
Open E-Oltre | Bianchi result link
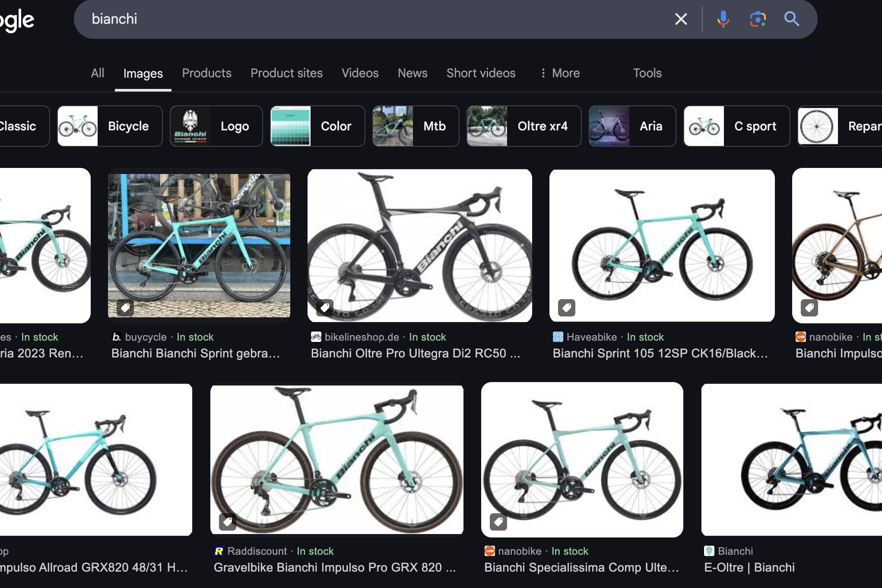(x=749, y=567)
